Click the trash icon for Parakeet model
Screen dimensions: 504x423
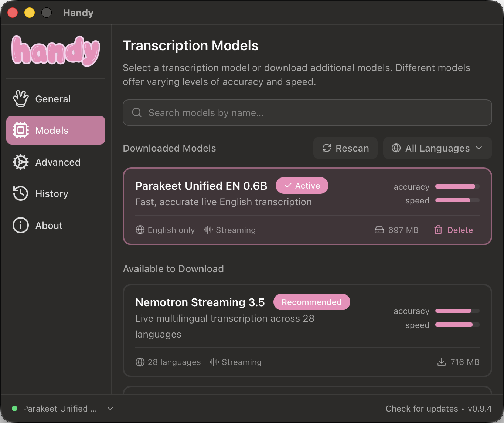(x=438, y=230)
